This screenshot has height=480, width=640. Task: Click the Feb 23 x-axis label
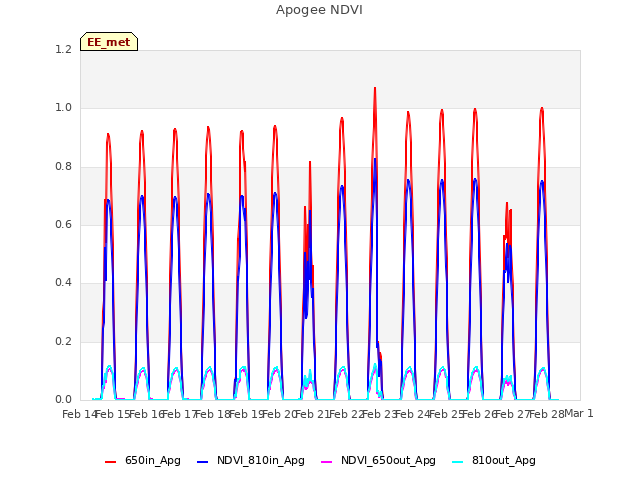click(x=380, y=414)
